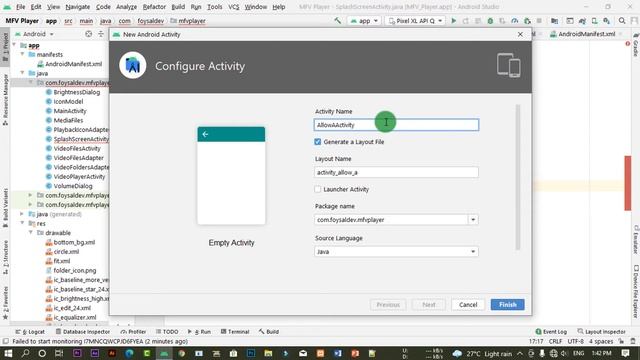Open Device File Explorer side panel
The height and width of the screenshot is (360, 640).
636,291
